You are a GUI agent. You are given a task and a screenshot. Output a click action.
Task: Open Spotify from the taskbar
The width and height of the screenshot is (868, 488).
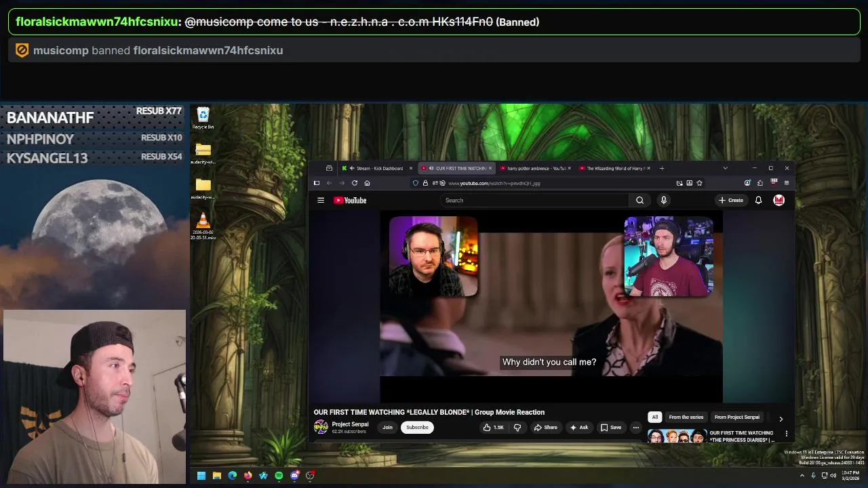[x=279, y=476]
